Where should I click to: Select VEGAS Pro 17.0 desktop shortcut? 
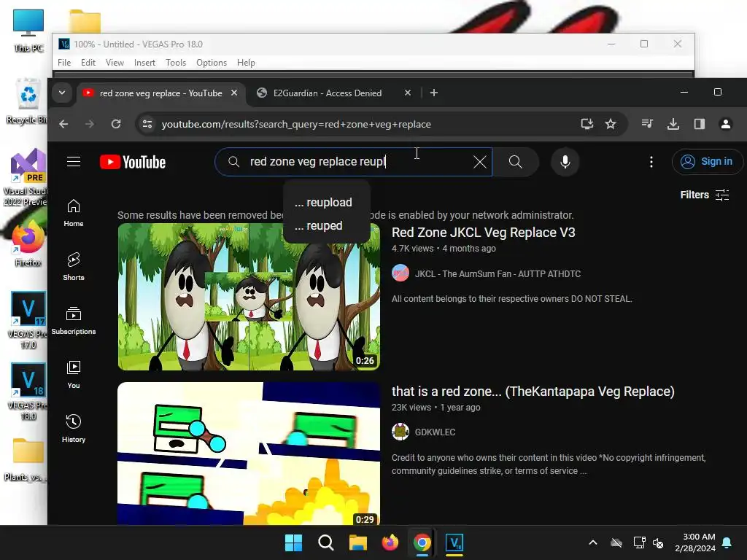(x=28, y=320)
